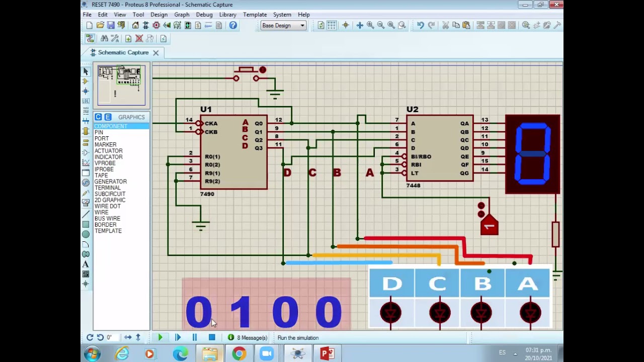Click the C button above object list
The width and height of the screenshot is (644, 362).
pos(98,117)
